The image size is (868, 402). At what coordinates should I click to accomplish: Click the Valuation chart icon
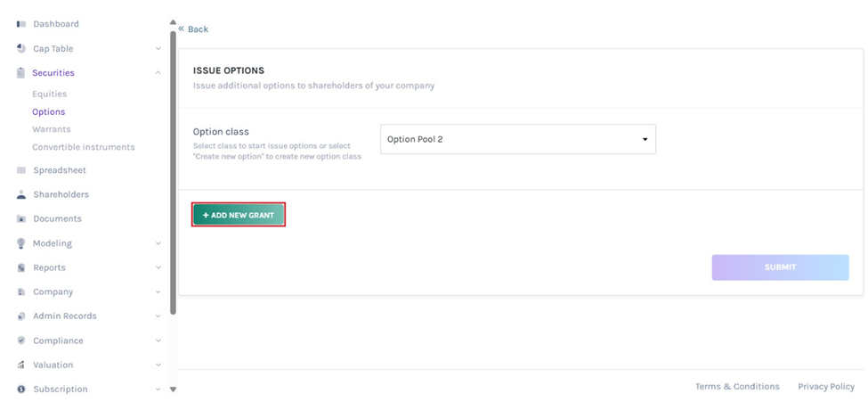(x=21, y=365)
